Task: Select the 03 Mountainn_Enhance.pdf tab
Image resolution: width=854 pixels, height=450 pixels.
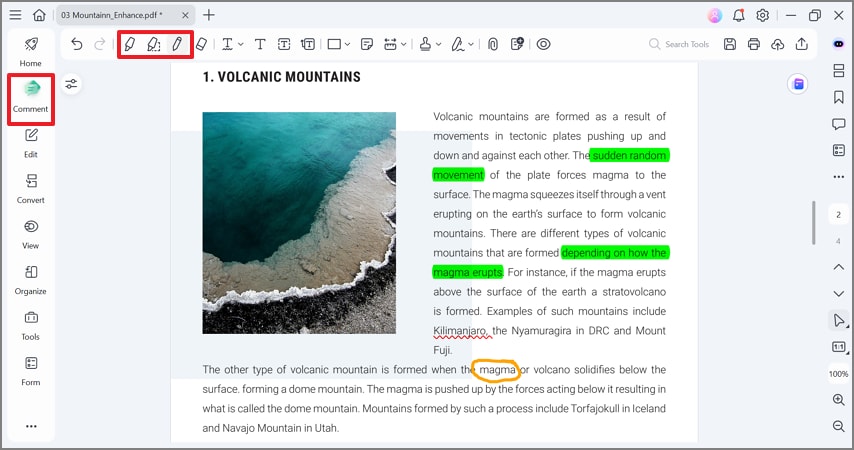Action: (125, 15)
